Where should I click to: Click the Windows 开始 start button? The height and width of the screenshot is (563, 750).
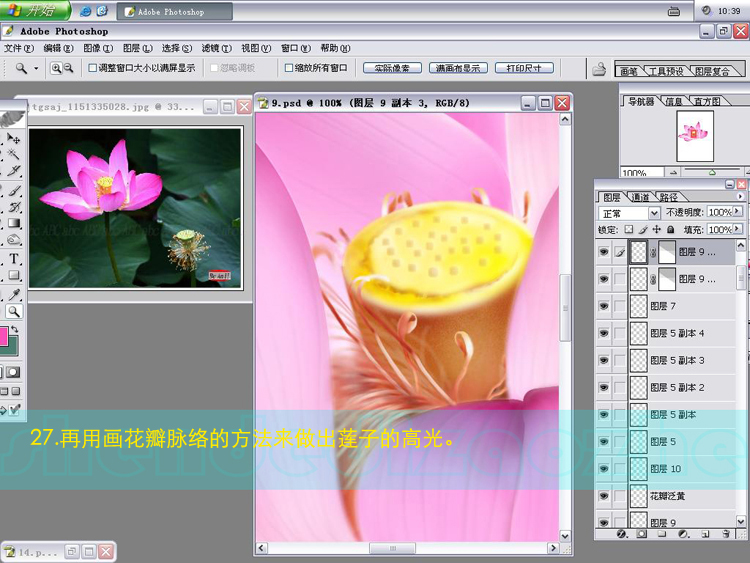pos(34,11)
